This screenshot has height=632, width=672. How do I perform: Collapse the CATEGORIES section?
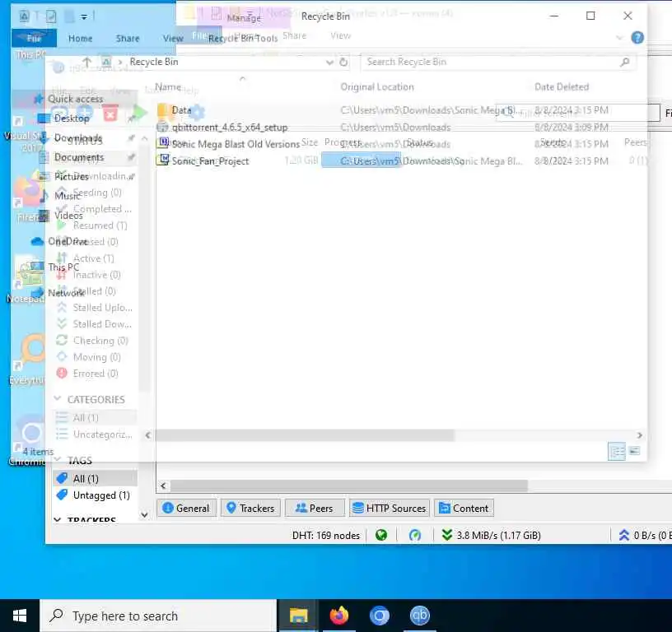[58, 398]
